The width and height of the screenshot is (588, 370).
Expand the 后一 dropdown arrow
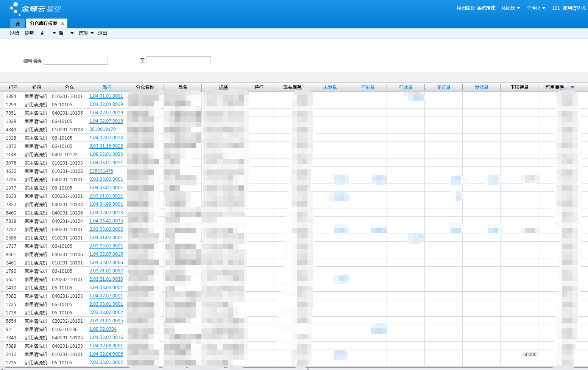point(72,33)
